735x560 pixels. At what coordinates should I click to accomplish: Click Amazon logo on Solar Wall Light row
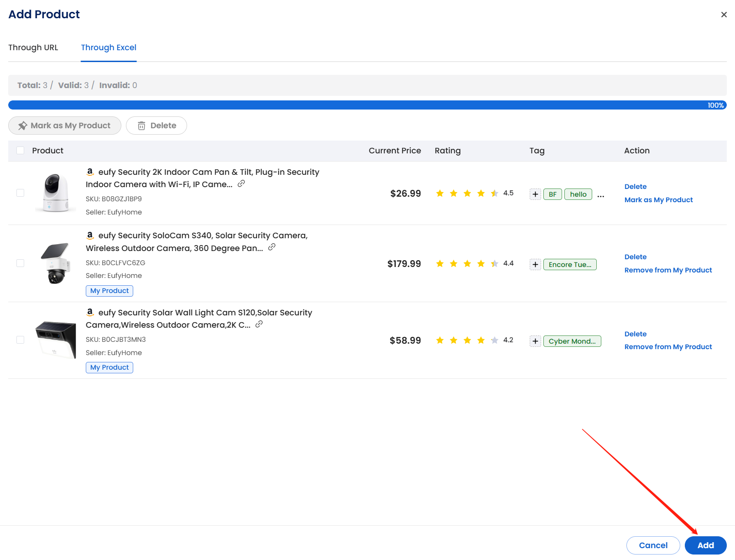click(90, 312)
